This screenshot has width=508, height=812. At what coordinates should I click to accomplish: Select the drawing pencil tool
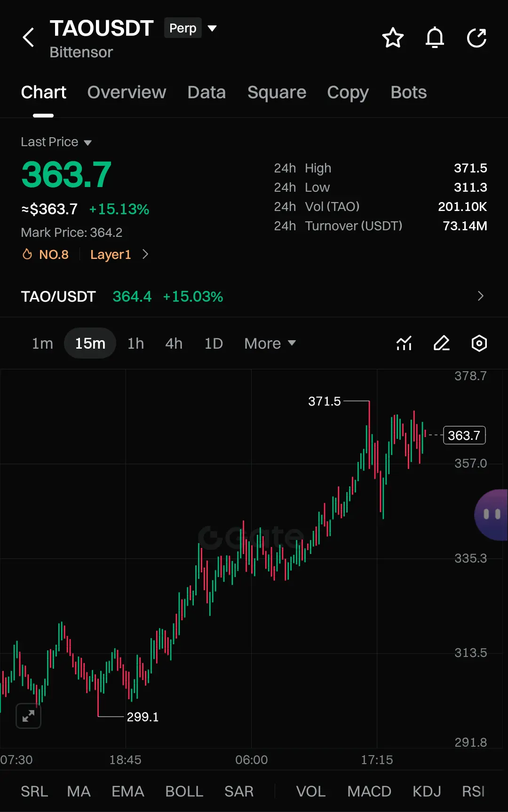click(x=442, y=344)
